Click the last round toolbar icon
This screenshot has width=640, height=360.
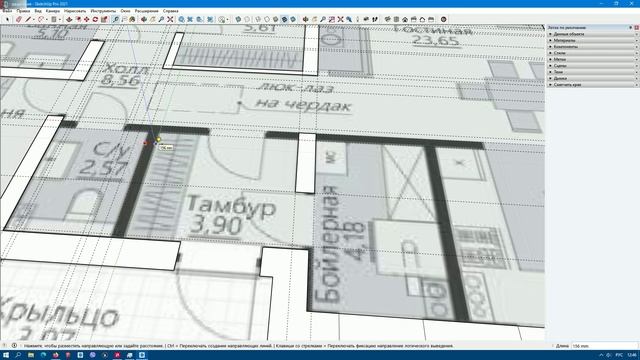(x=444, y=19)
